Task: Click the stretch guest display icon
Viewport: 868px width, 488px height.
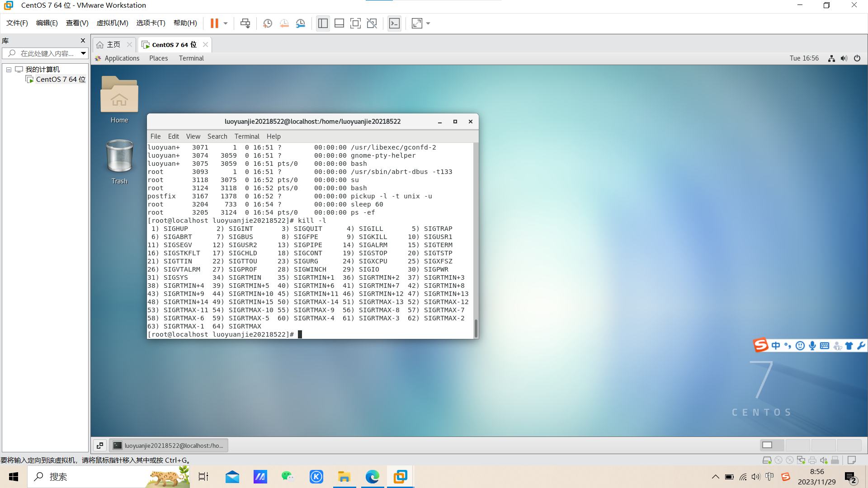Action: coord(417,23)
